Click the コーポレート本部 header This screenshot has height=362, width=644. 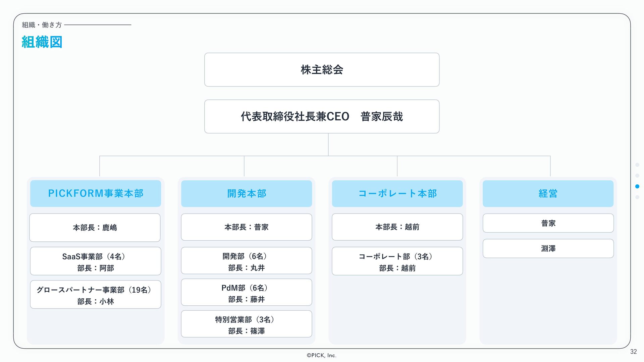tap(397, 193)
